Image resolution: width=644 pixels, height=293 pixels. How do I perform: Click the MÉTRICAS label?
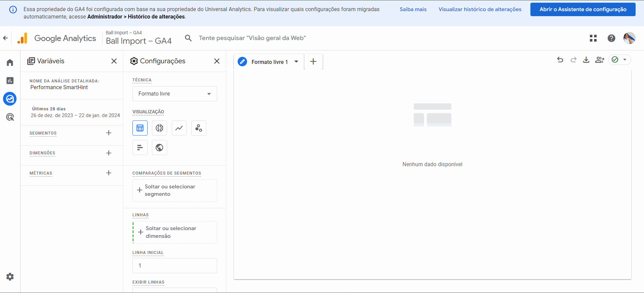click(41, 173)
